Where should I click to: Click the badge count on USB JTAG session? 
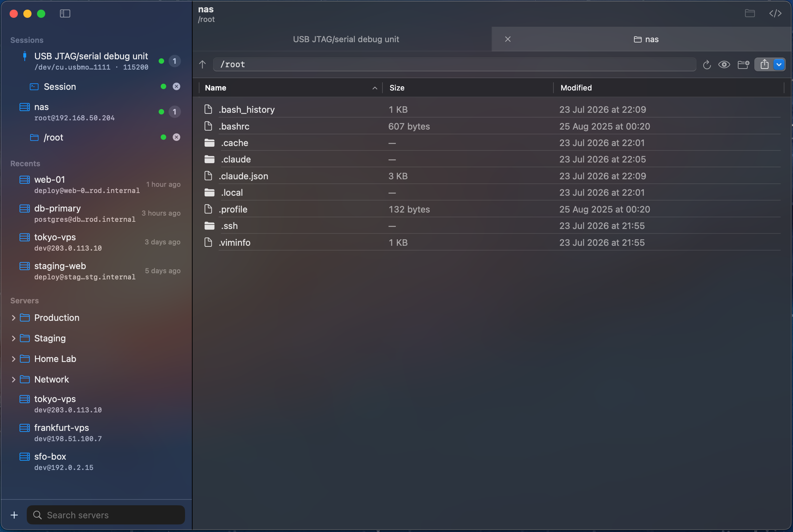(x=174, y=61)
